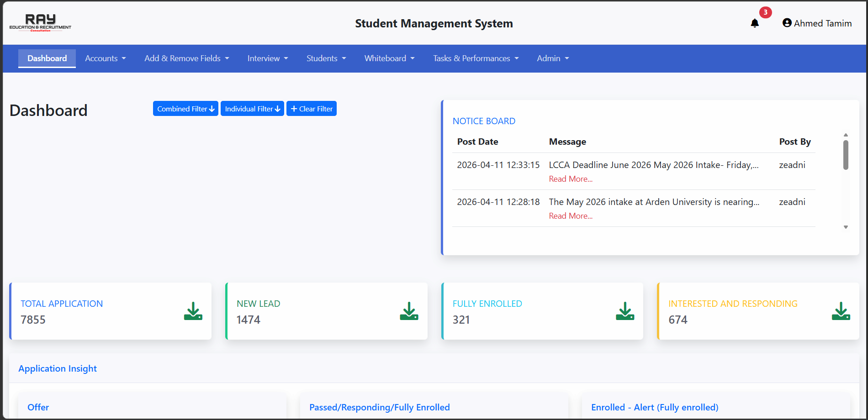This screenshot has width=868, height=420.
Task: Click the LCCA Deadline June 2026 message text
Action: (x=654, y=165)
